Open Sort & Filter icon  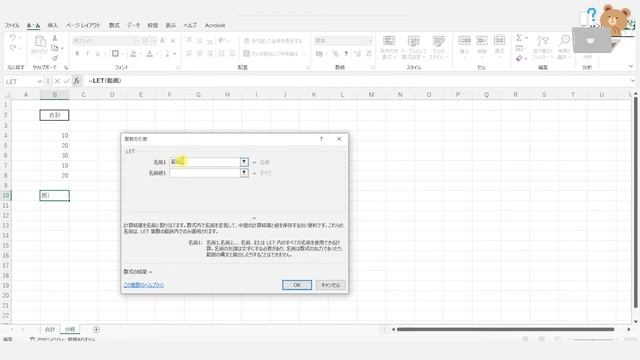(542, 40)
